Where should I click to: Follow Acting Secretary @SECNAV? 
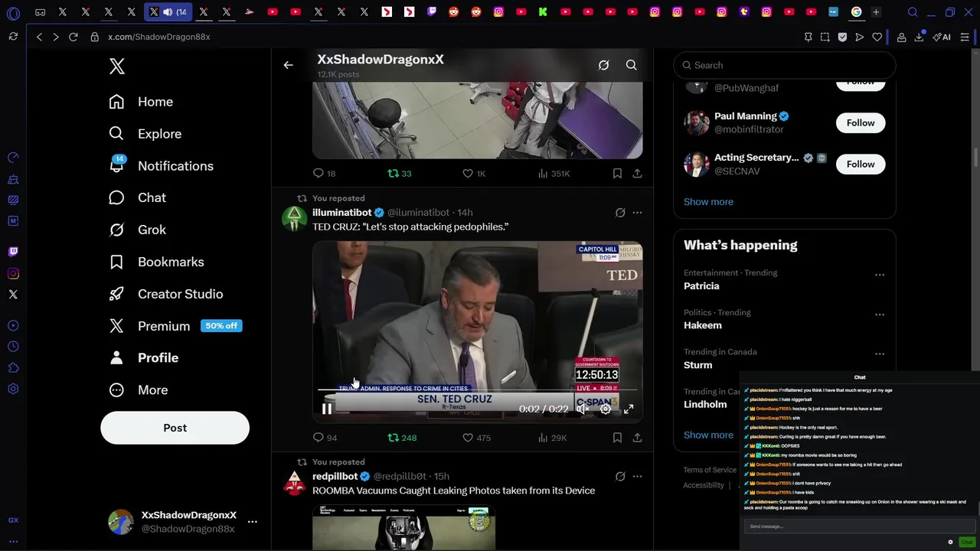tap(861, 164)
